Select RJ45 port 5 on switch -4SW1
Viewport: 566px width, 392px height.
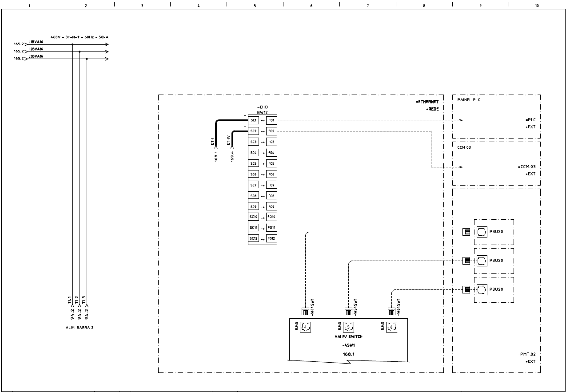point(348,327)
